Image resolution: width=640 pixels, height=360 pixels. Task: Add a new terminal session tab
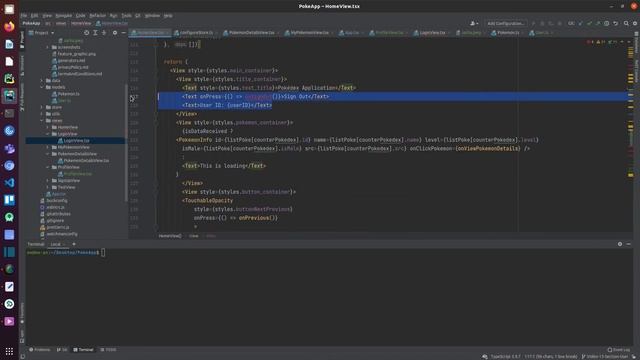pos(74,244)
